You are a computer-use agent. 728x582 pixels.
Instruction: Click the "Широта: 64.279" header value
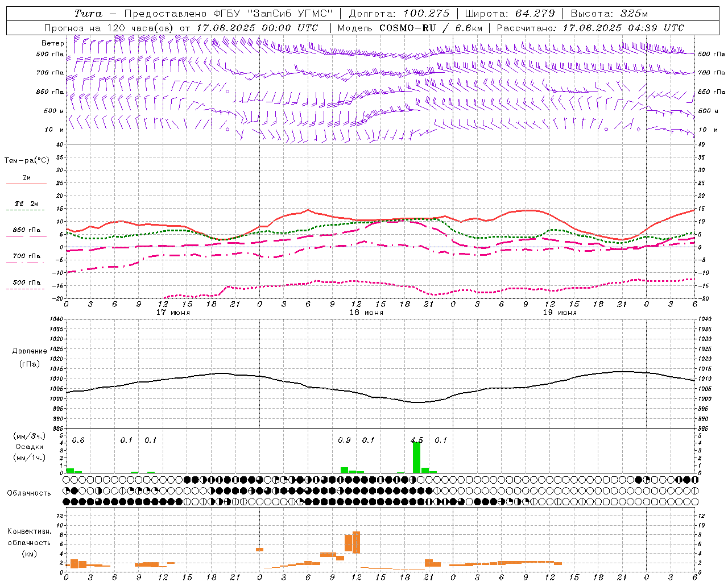(x=510, y=14)
